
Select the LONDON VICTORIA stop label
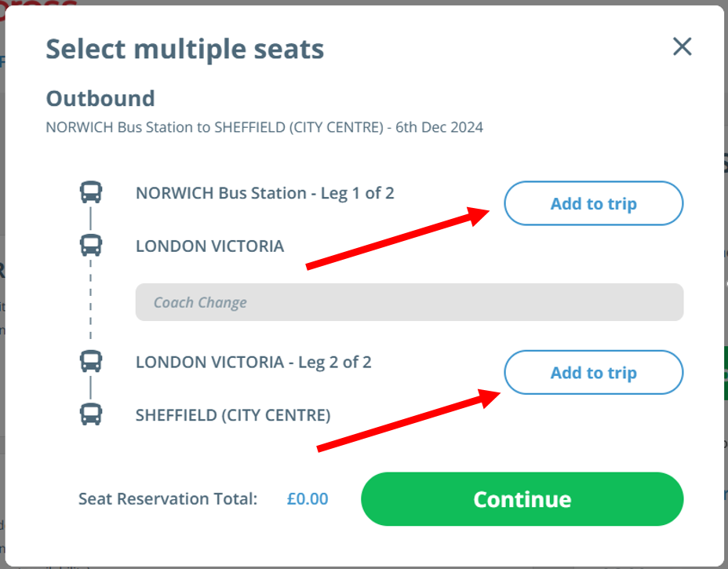[x=209, y=246]
